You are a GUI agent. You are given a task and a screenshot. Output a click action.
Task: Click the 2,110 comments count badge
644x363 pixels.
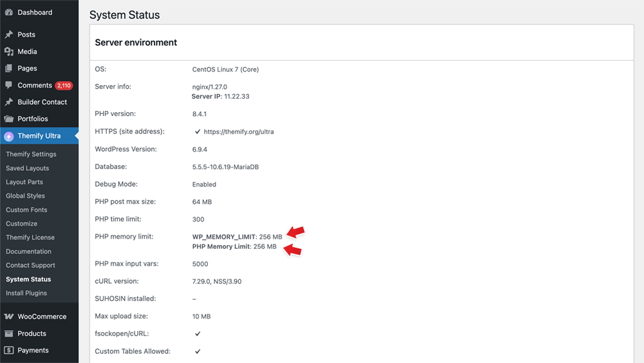click(x=64, y=86)
